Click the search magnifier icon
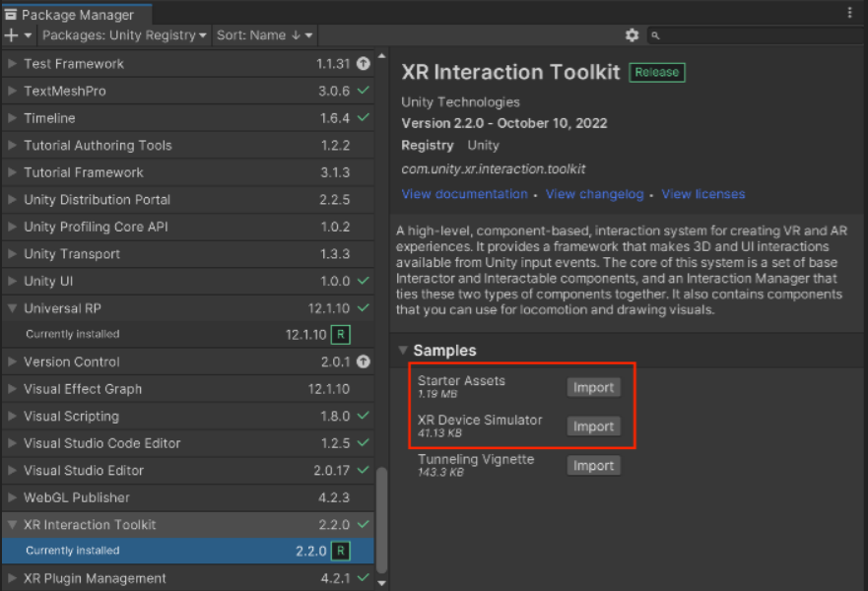This screenshot has height=591, width=868. pos(654,34)
